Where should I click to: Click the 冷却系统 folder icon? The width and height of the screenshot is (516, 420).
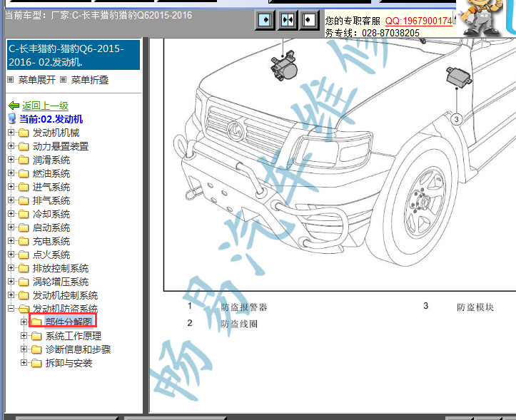pyautogui.click(x=24, y=215)
